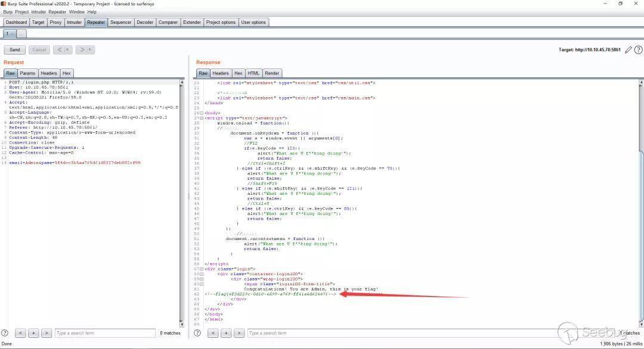Show the HTML view of the Response
This screenshot has height=349, width=644.
click(x=253, y=73)
